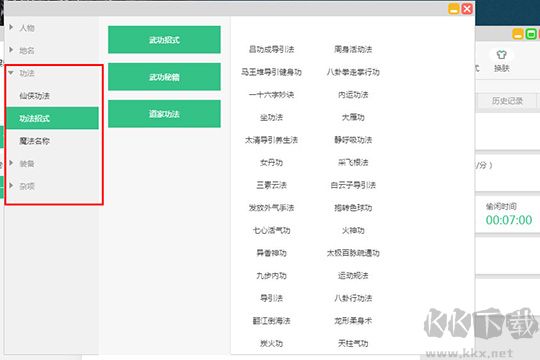The width and height of the screenshot is (540, 360).
Task: Pick the name 七心活气功
Action: pos(271,230)
